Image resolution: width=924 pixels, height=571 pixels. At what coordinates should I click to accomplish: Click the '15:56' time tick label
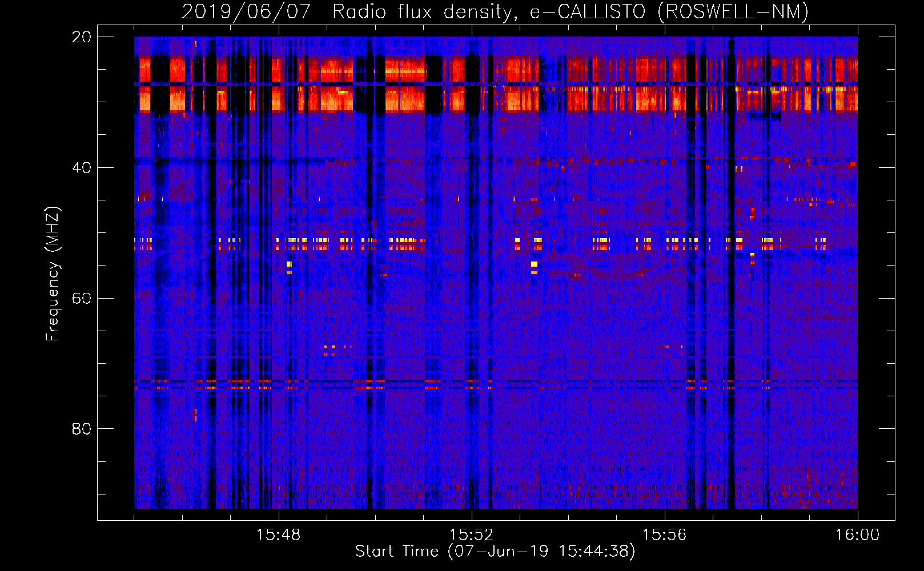[665, 535]
